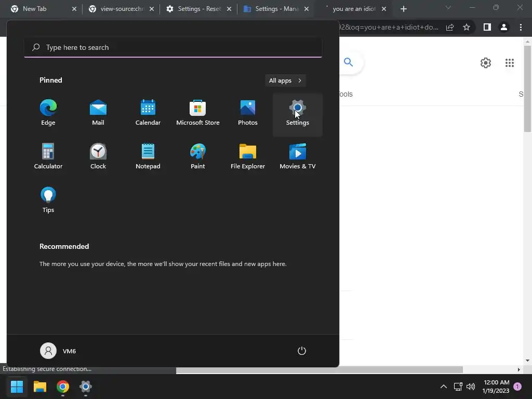Close the view-source tab

tap(152, 9)
